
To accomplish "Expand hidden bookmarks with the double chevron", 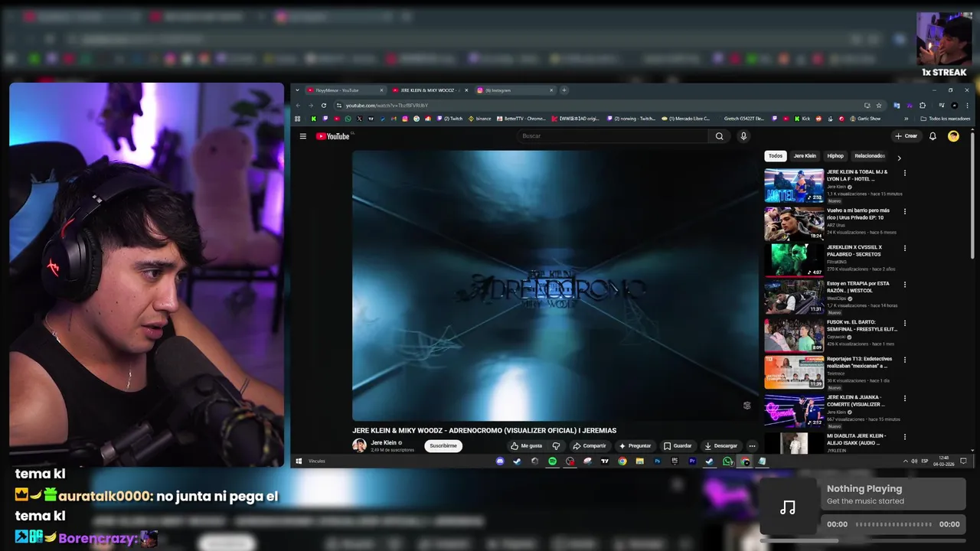I will point(906,119).
